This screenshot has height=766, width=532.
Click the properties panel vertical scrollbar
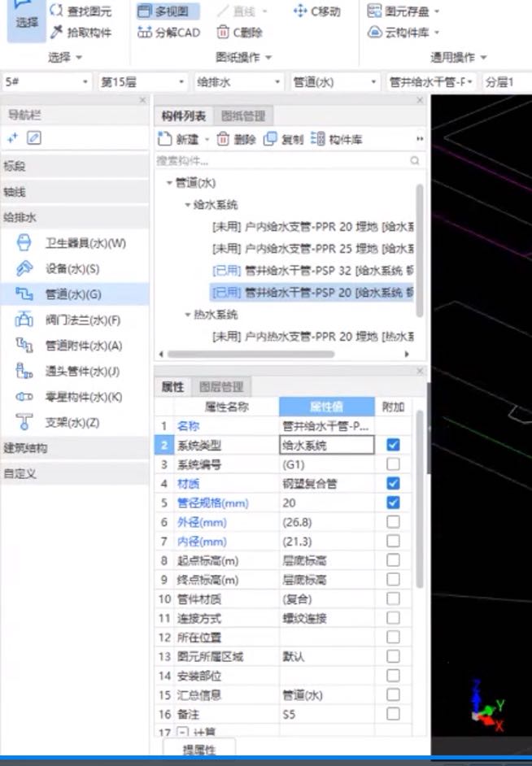point(419,498)
